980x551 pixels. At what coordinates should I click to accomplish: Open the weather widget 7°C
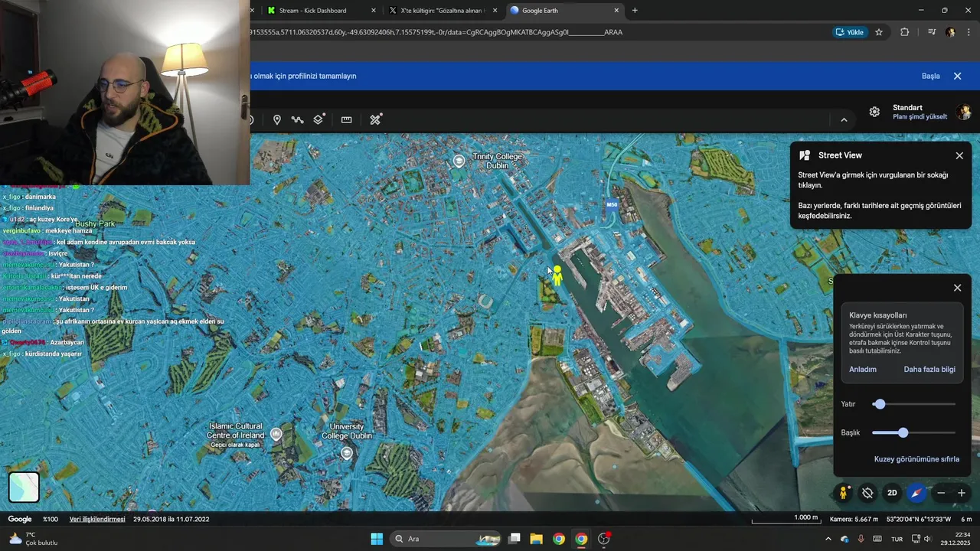coord(34,539)
